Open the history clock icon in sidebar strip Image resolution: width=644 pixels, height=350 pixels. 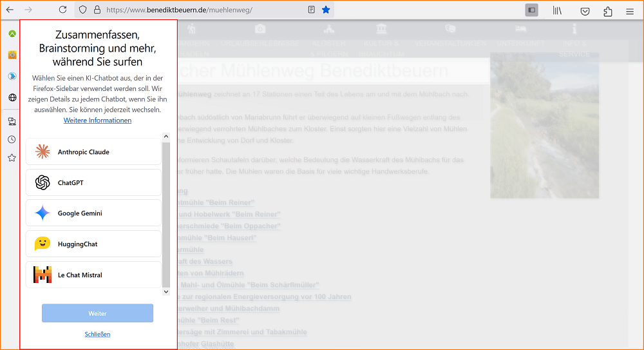(x=12, y=139)
